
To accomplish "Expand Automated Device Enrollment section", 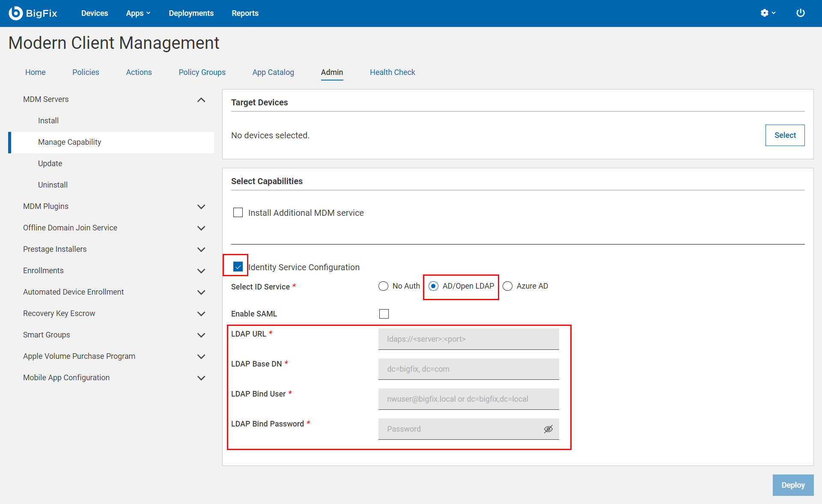I will [x=201, y=292].
